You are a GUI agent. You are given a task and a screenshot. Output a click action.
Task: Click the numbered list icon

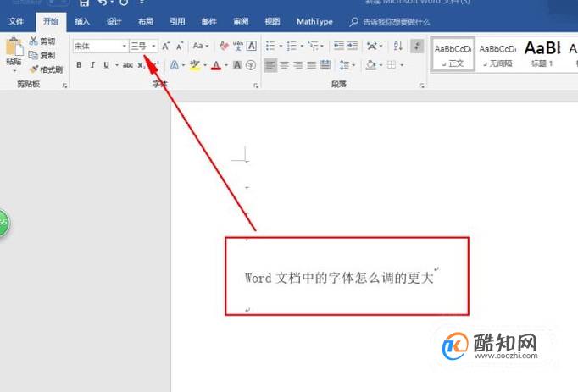pos(292,46)
